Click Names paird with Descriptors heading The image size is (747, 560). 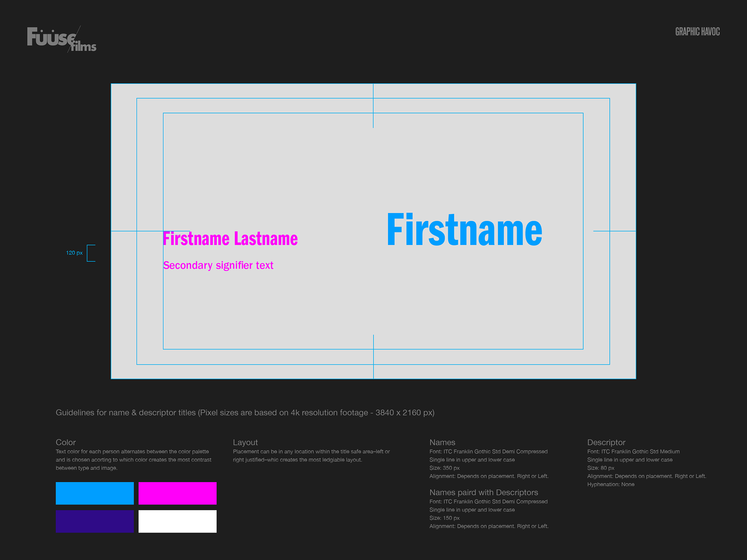pos(483,492)
